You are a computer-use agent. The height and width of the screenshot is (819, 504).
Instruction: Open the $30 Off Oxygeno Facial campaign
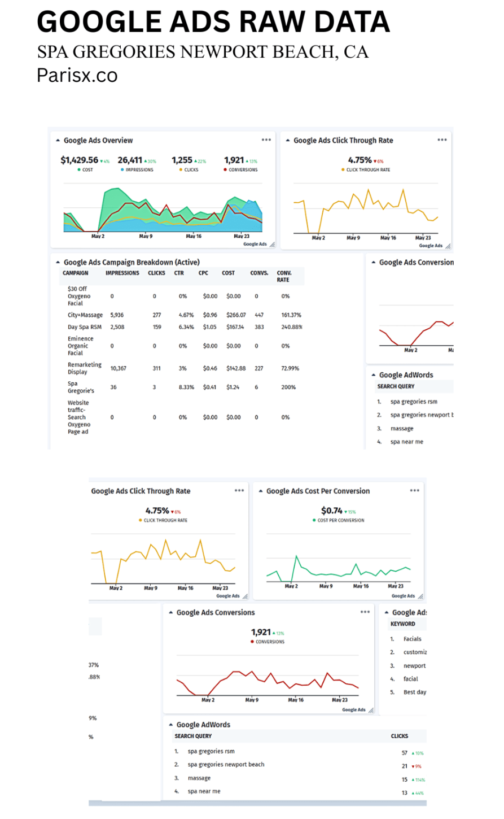tap(79, 296)
